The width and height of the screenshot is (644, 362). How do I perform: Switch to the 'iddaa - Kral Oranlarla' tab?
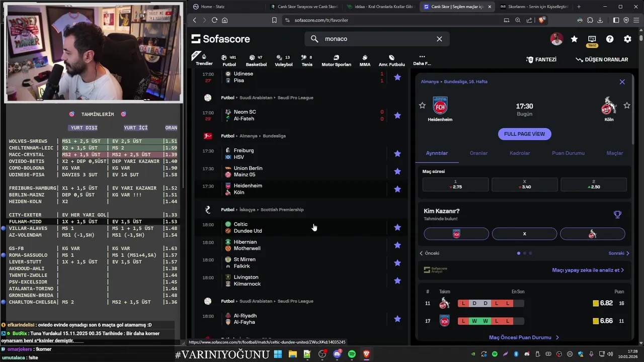click(380, 7)
